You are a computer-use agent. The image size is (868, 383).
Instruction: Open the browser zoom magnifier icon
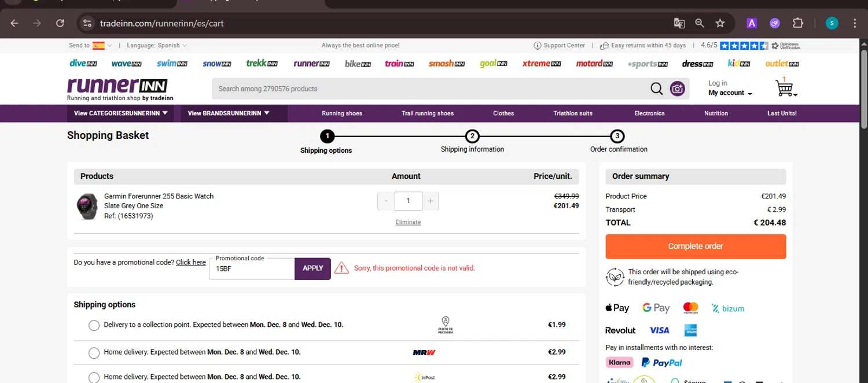coord(700,23)
